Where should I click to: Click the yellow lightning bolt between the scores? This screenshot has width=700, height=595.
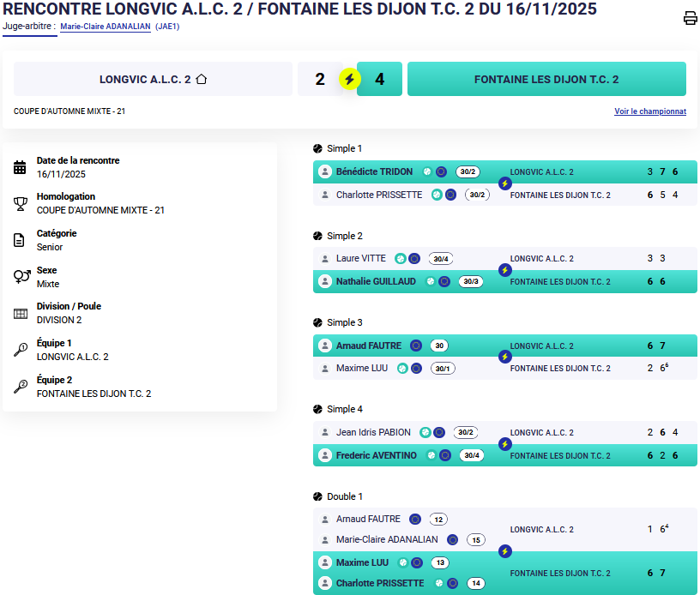click(x=349, y=80)
